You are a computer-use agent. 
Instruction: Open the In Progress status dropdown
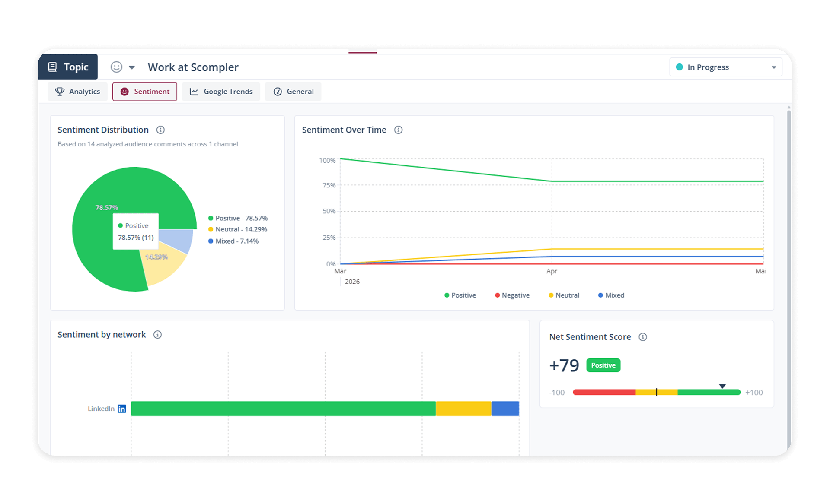pos(725,67)
